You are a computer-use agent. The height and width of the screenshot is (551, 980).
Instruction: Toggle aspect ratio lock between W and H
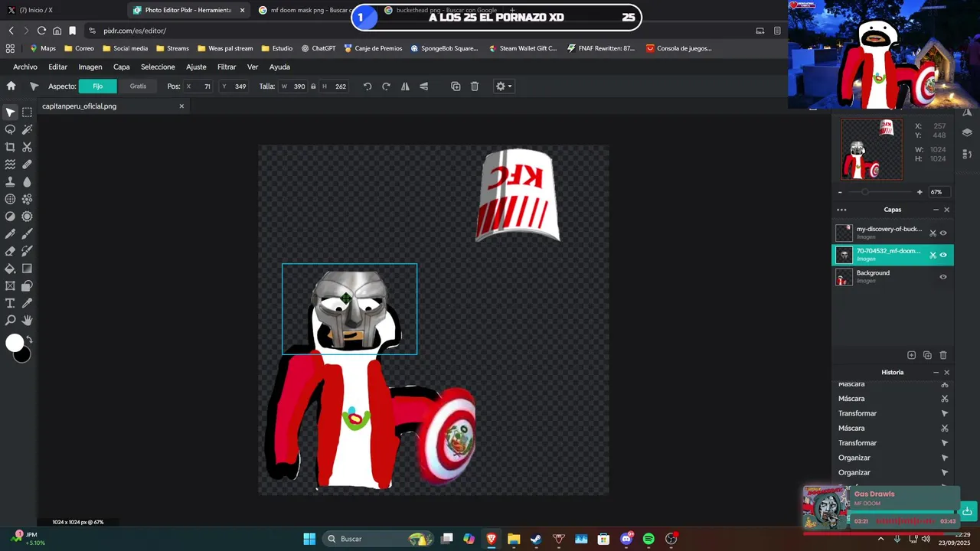(x=313, y=86)
